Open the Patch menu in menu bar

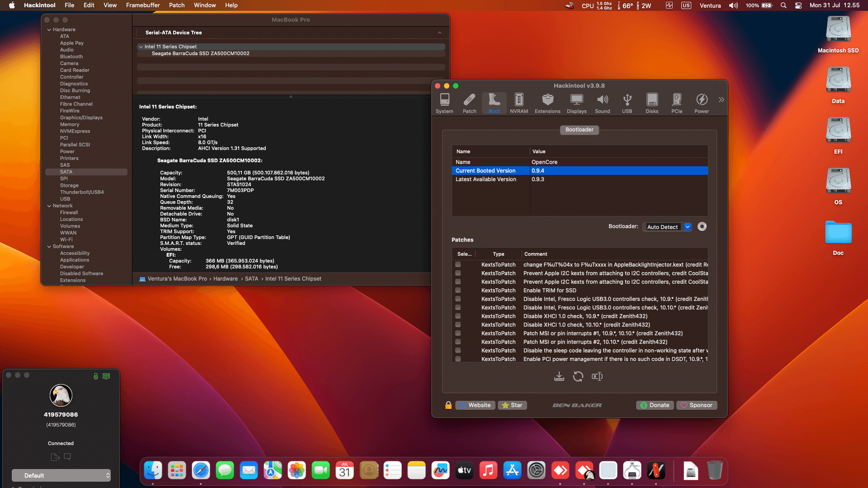(x=177, y=5)
